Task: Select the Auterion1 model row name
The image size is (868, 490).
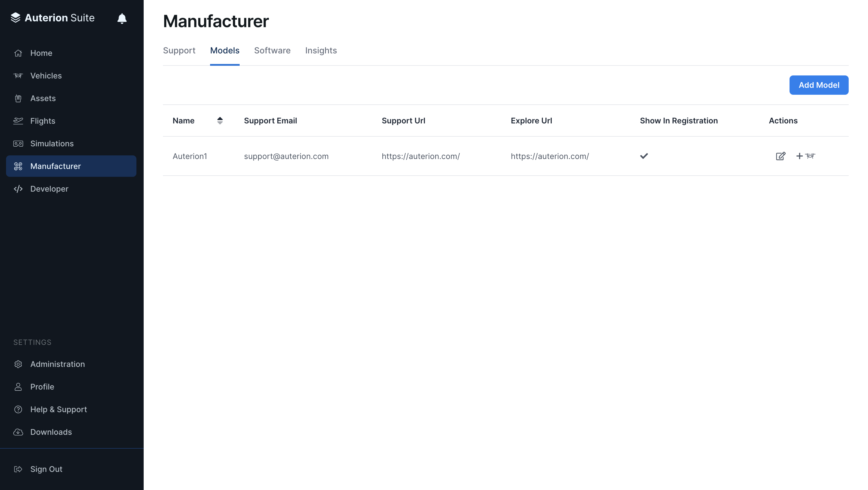Action: tap(190, 156)
